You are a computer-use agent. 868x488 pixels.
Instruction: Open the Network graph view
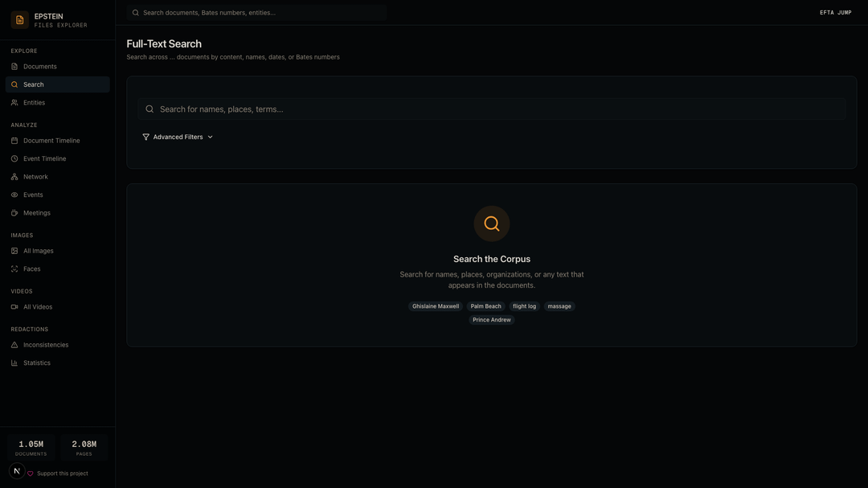click(x=35, y=177)
